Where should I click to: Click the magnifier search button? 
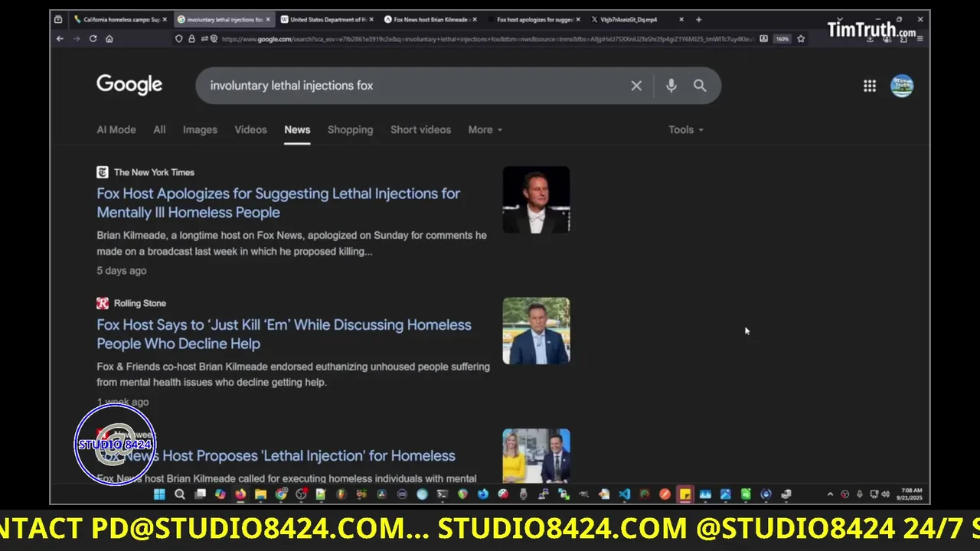pos(700,86)
